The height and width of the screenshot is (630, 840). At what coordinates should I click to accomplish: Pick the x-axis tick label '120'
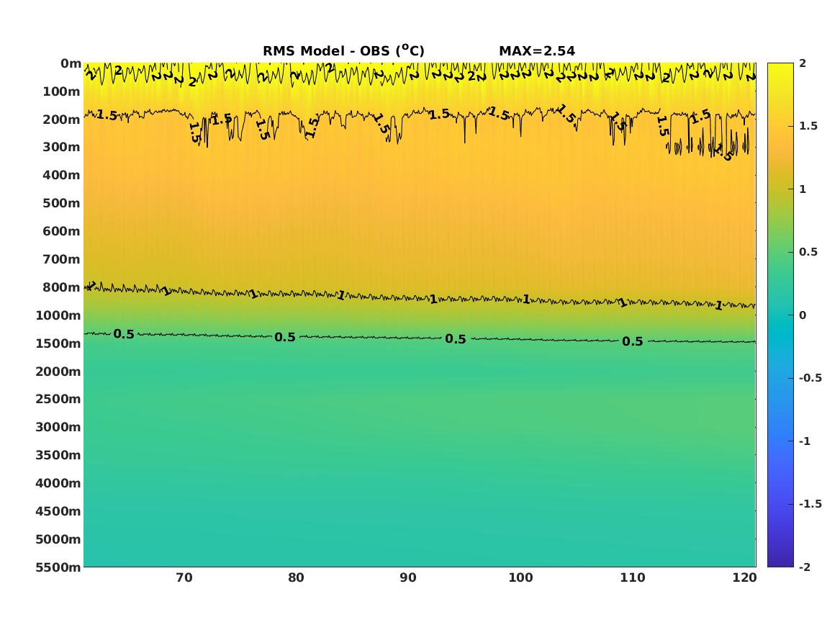pos(745,578)
